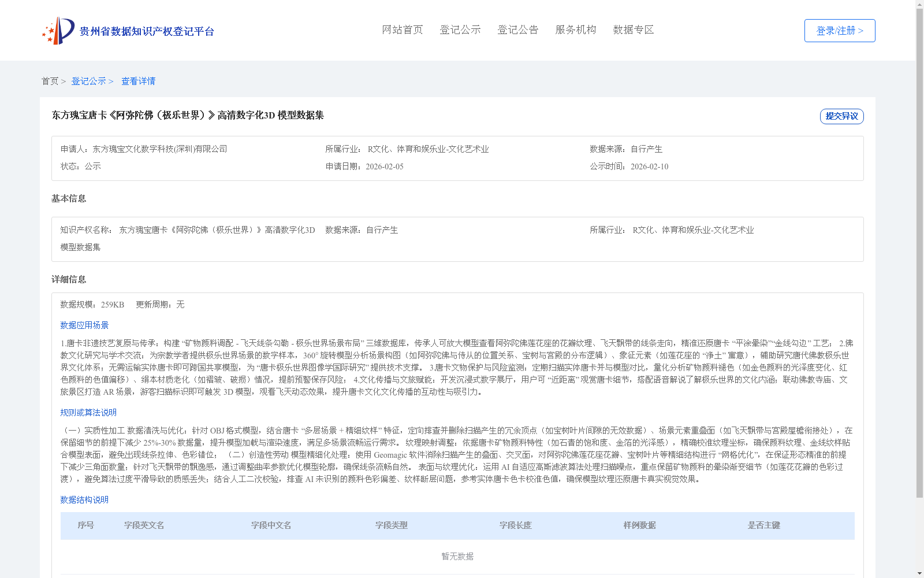Click the 数据规模：259KB text
The image size is (924, 578).
[92, 305]
